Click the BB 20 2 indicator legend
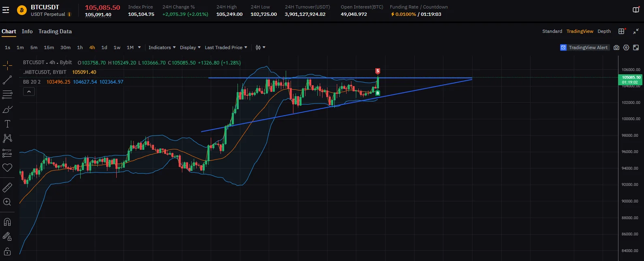This screenshot has width=644, height=261. (x=32, y=82)
